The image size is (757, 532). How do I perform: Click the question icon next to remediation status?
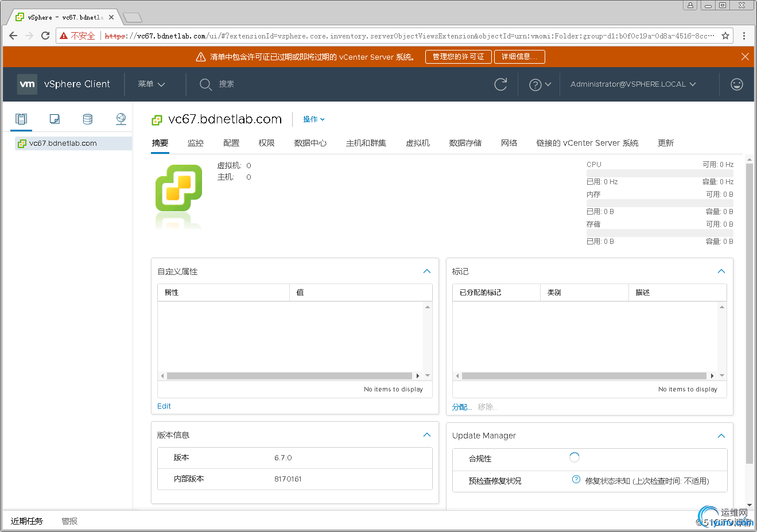coord(576,479)
